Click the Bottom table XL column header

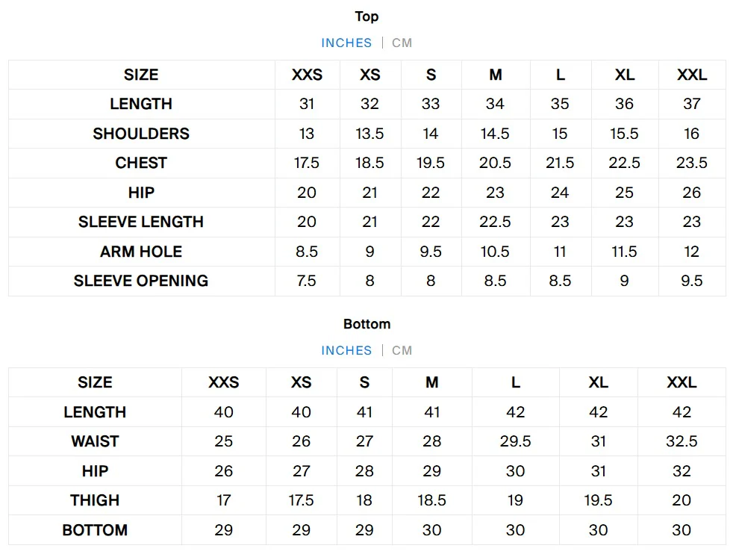click(x=598, y=382)
